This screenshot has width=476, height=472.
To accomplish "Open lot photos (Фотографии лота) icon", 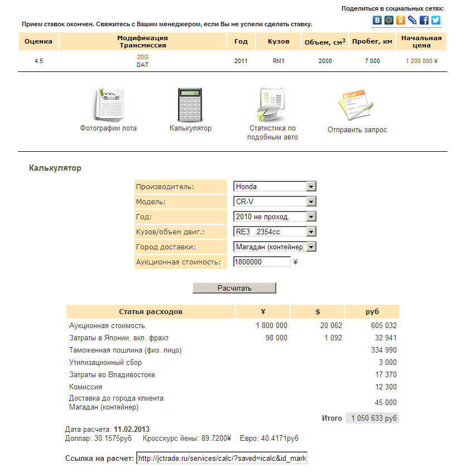I will (x=108, y=104).
